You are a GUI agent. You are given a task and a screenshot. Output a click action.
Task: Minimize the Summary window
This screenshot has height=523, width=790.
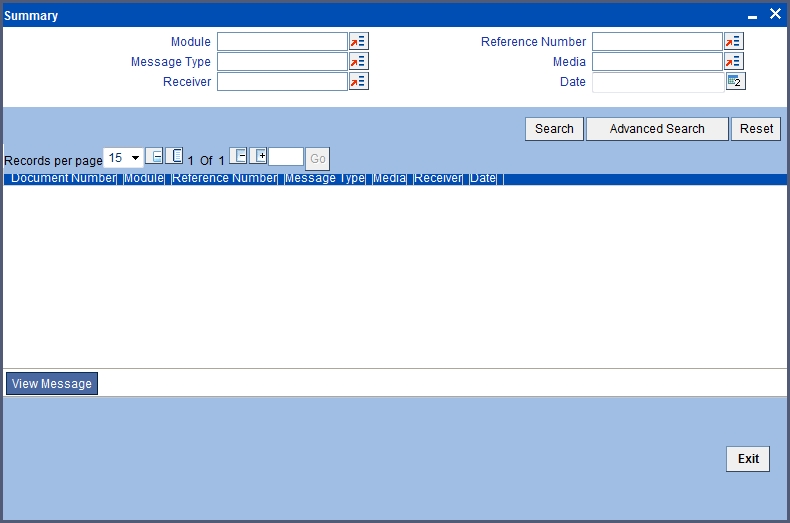point(752,16)
